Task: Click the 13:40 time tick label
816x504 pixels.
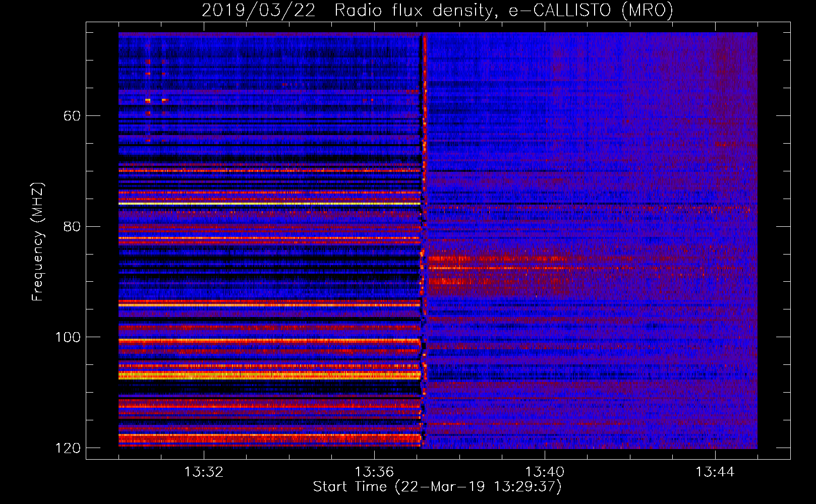Action: pos(545,472)
